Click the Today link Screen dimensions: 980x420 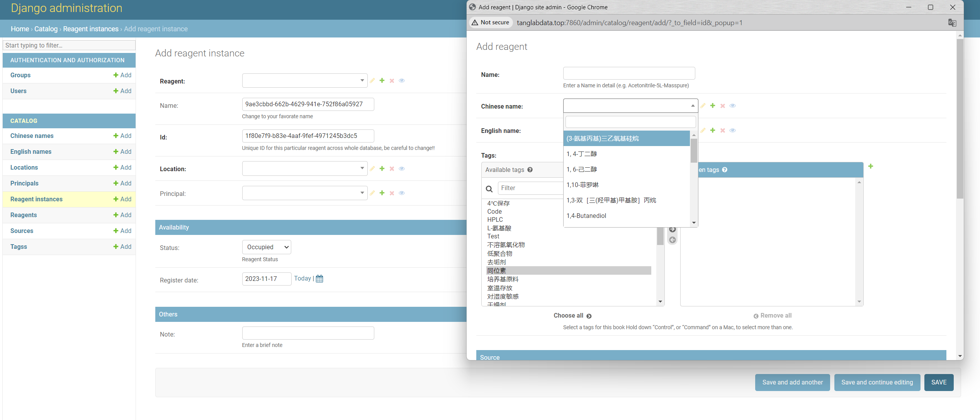tap(302, 279)
